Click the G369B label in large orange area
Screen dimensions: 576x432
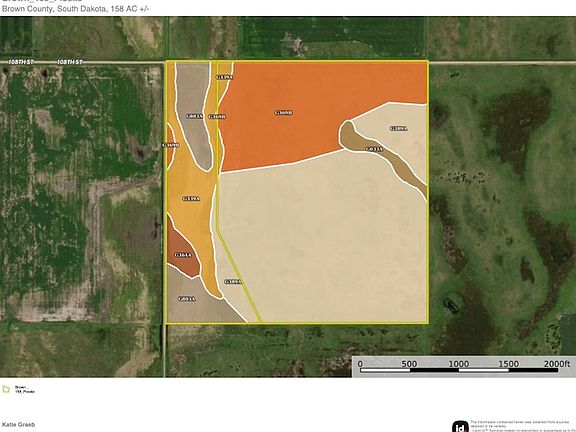coord(284,113)
